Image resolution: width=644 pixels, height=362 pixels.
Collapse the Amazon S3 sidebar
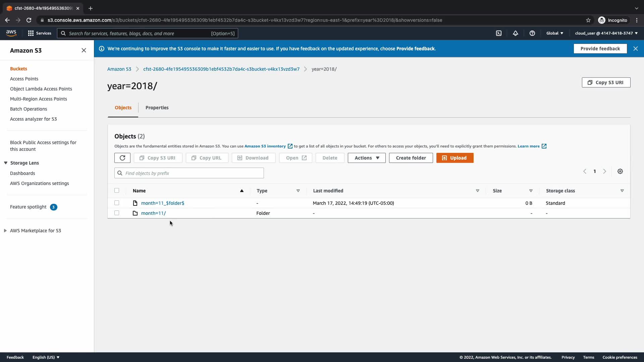[x=84, y=50]
